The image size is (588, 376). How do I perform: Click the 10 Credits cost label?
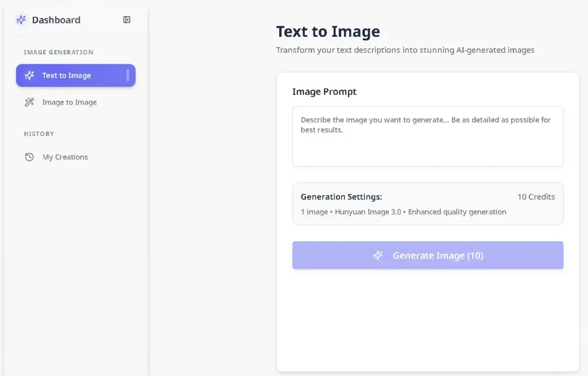(536, 197)
